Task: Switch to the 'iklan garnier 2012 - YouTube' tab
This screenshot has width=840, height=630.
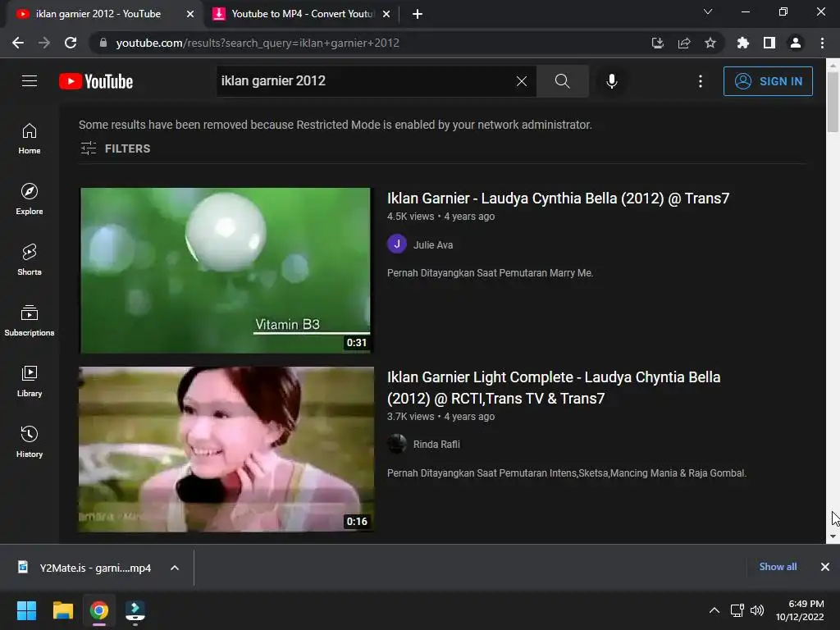Action: [x=97, y=14]
